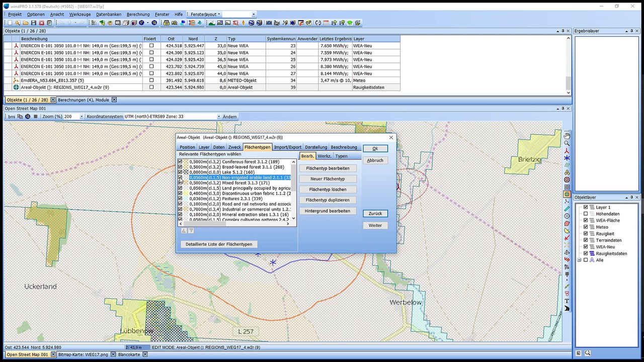Click the grid icon beside the bmi label
Screen dimensions: 644x362
click(36, 117)
